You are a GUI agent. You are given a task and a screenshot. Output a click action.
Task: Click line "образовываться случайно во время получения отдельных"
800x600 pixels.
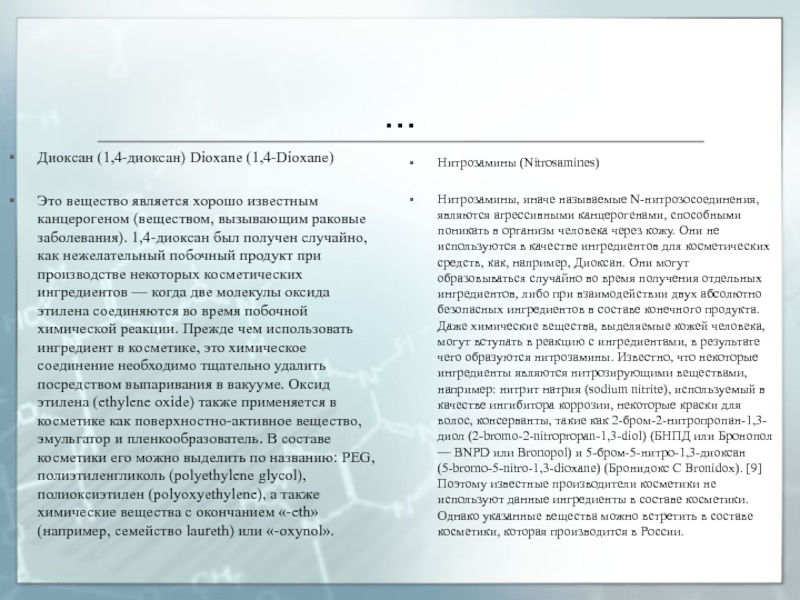click(599, 279)
